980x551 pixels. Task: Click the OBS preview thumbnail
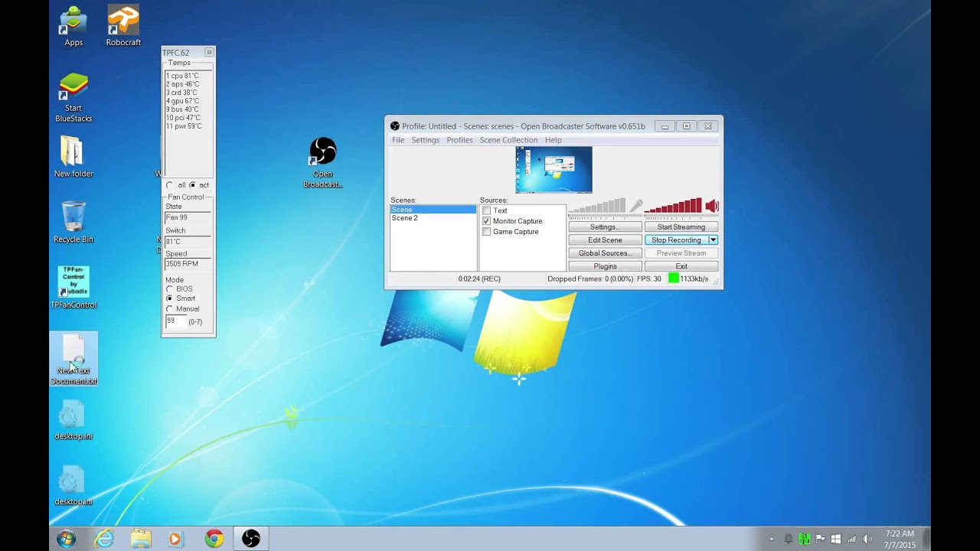point(554,170)
